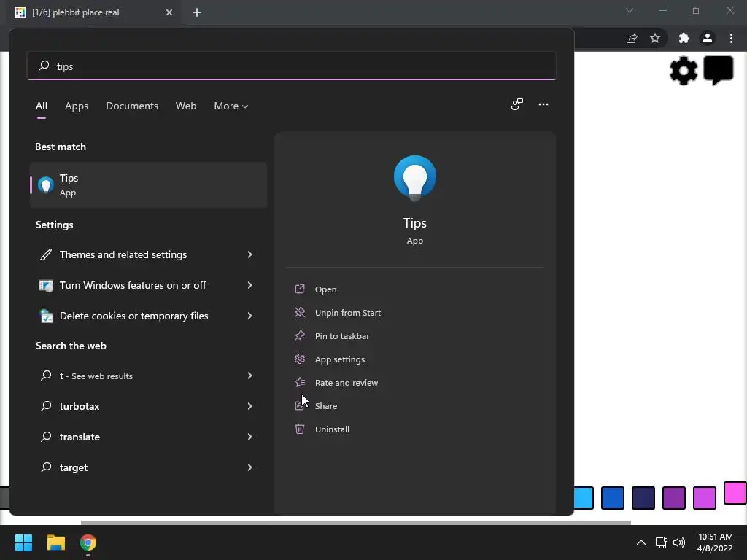Click the Themes pen icon
The height and width of the screenshot is (560, 747).
click(46, 254)
